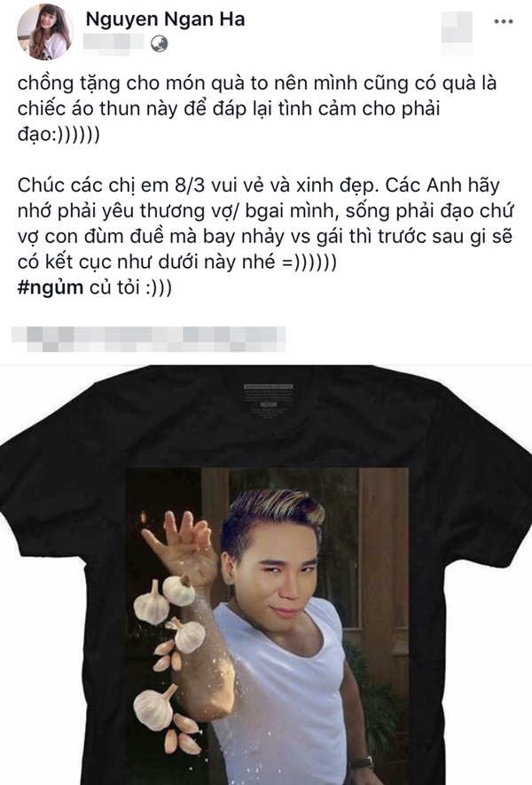Viewport: 532px width, 785px height.
Task: Click the blurred line below the hashtag
Action: [149, 339]
